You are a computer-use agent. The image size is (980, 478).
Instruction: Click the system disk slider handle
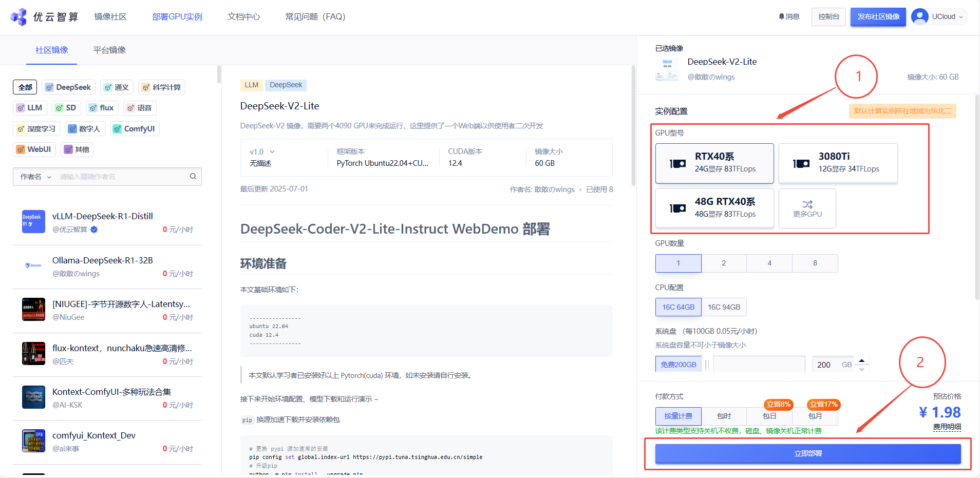click(707, 364)
